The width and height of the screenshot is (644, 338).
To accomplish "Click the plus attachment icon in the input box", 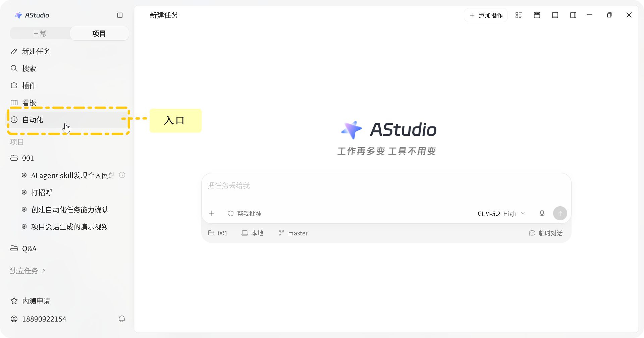I will 212,213.
